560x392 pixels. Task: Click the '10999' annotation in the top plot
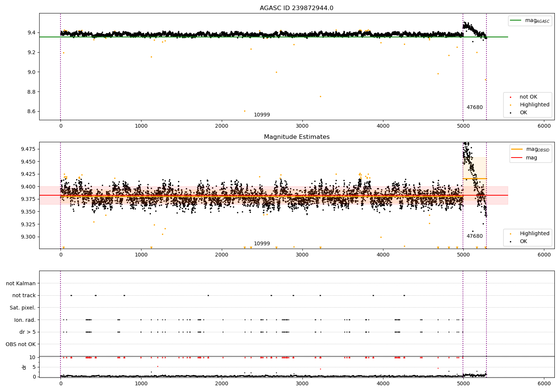262,115
